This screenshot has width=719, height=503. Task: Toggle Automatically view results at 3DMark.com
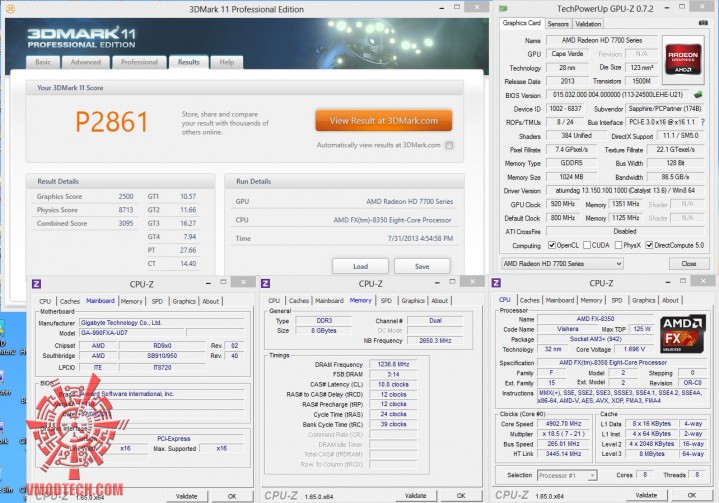[449, 145]
